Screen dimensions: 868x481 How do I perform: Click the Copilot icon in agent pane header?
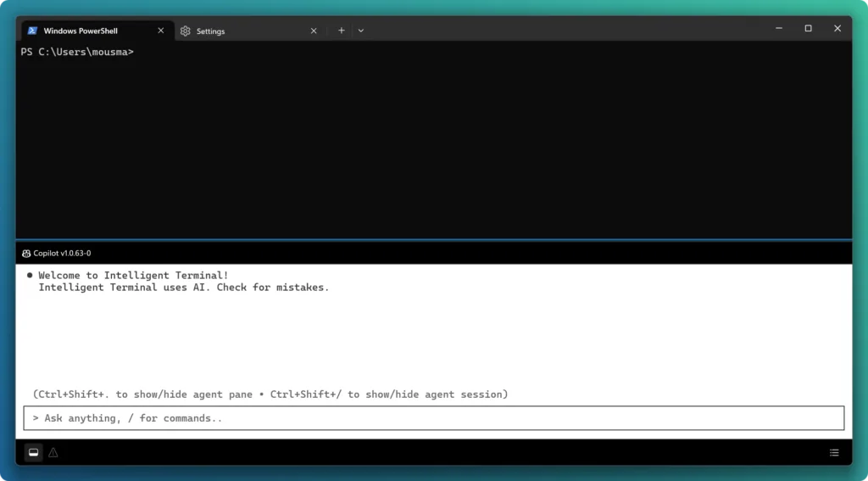coord(26,254)
